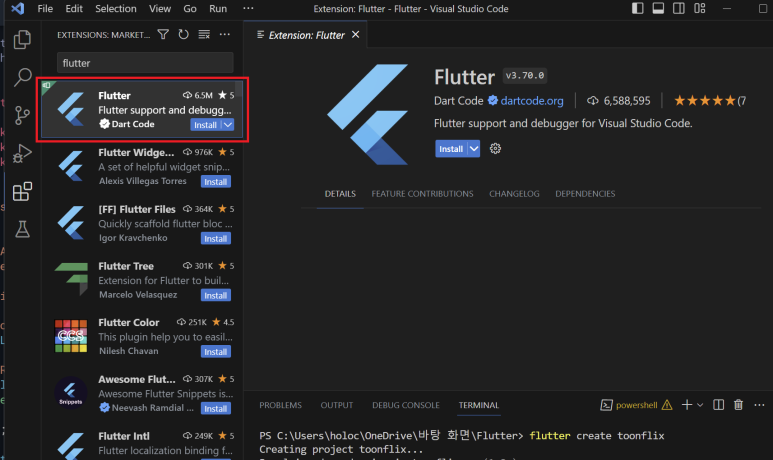Open terminal panel more actions ellipsis
The image size is (773, 460).
pyautogui.click(x=759, y=405)
